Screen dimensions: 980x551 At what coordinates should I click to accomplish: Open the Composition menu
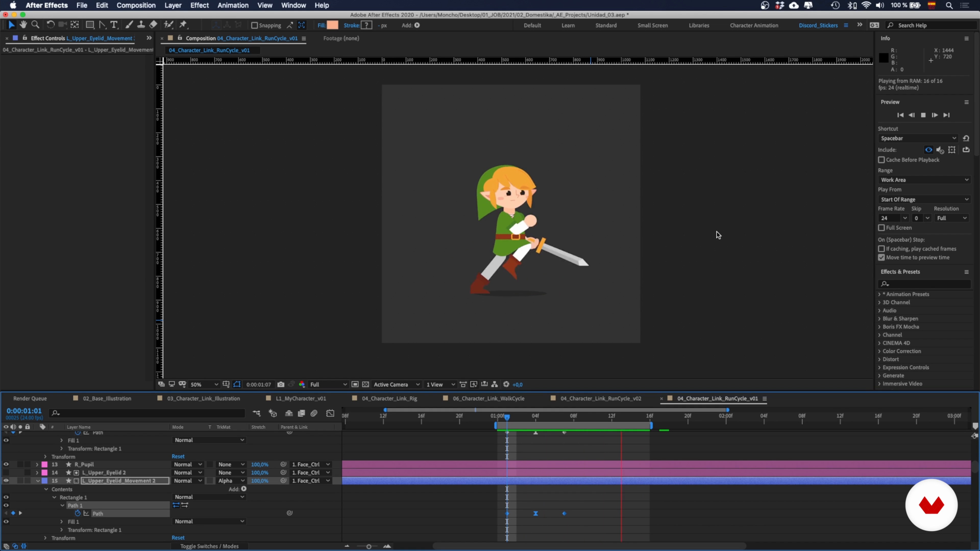coord(136,5)
